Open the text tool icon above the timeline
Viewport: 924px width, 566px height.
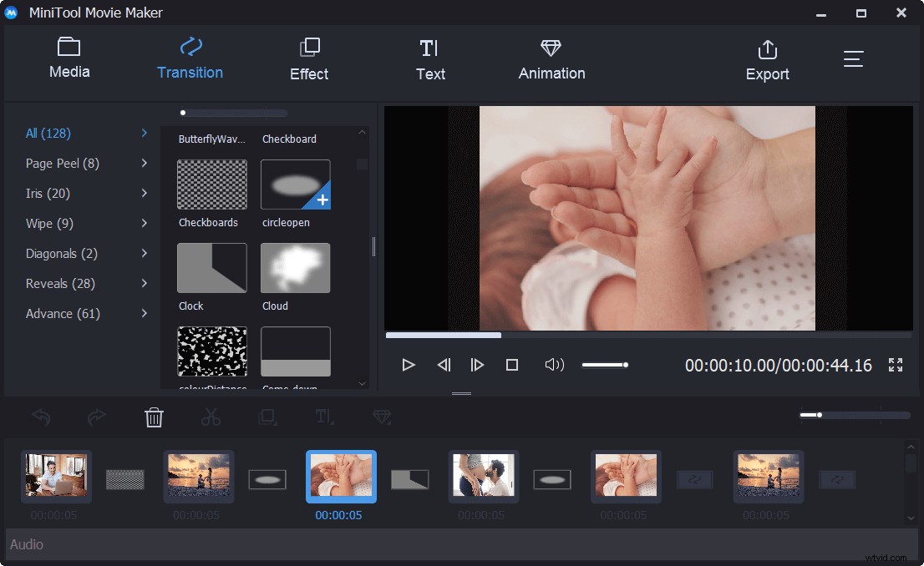pyautogui.click(x=324, y=417)
